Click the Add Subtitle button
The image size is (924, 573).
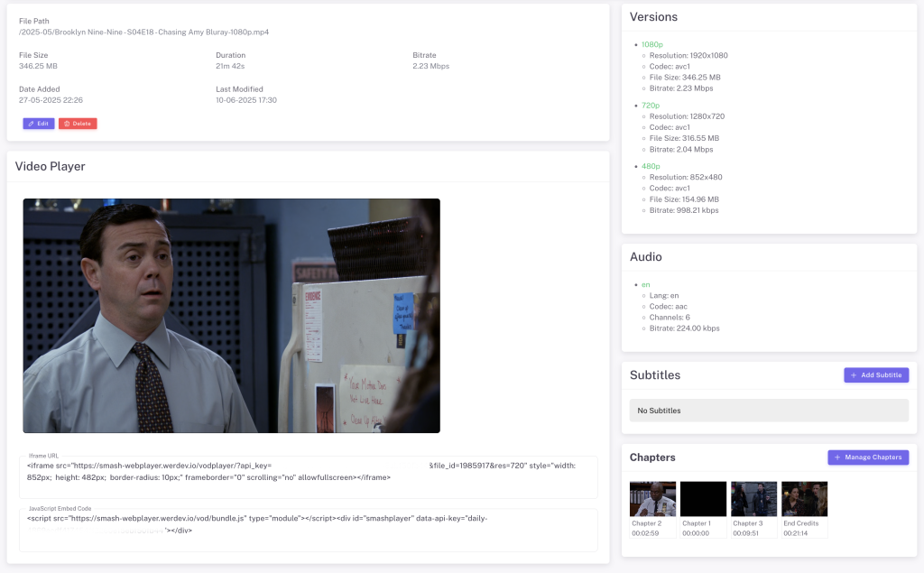[x=876, y=374]
